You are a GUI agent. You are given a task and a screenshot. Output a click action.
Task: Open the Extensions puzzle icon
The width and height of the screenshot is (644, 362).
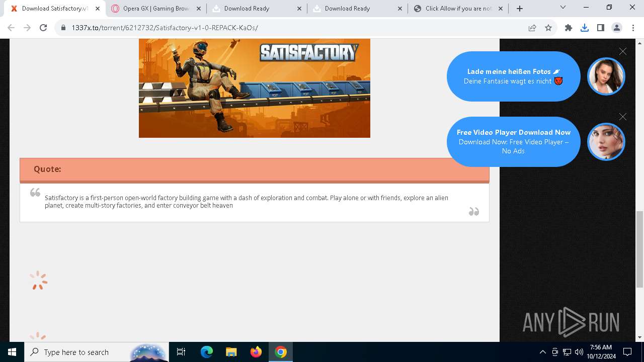point(569,28)
